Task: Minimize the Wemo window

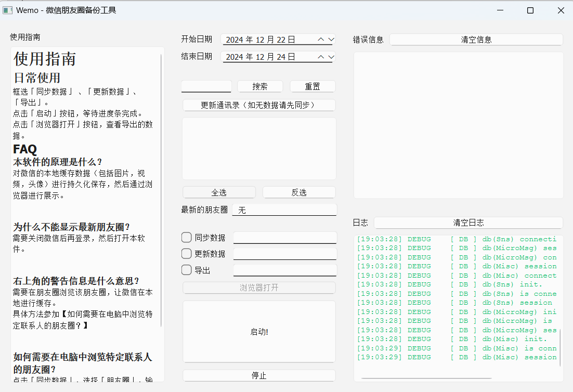Action: point(500,10)
